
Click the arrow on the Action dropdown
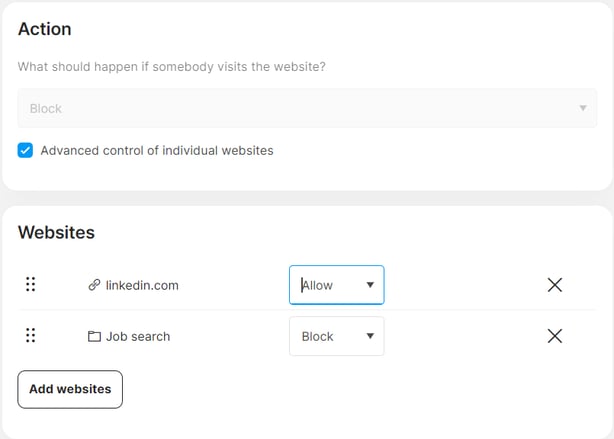pos(583,108)
